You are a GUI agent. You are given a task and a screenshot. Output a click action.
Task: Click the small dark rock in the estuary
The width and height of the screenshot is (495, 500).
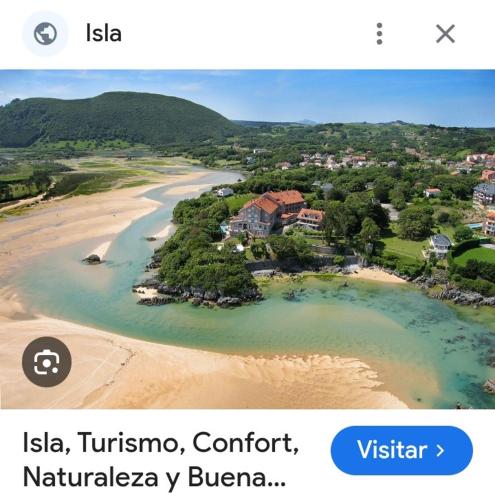point(92,259)
